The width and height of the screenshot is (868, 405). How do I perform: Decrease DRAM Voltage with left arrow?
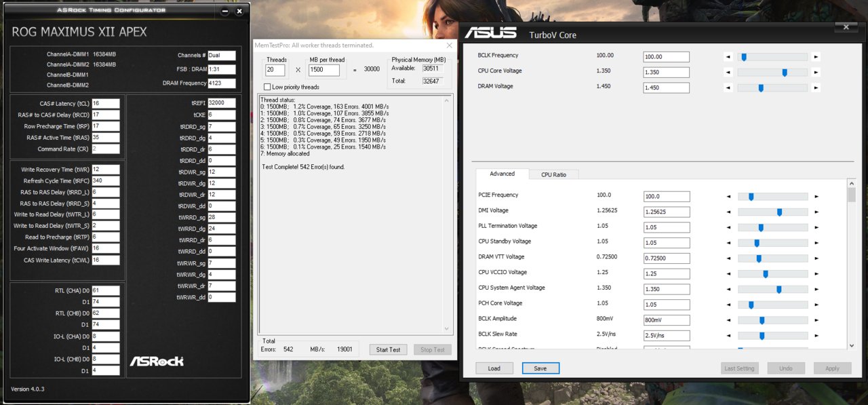(x=728, y=88)
